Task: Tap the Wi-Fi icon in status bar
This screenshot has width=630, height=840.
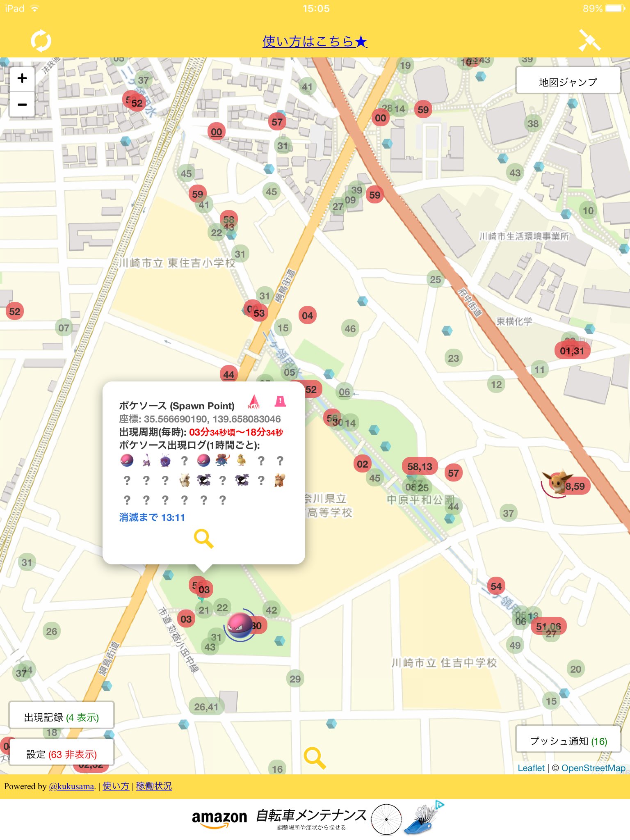Action: point(35,8)
